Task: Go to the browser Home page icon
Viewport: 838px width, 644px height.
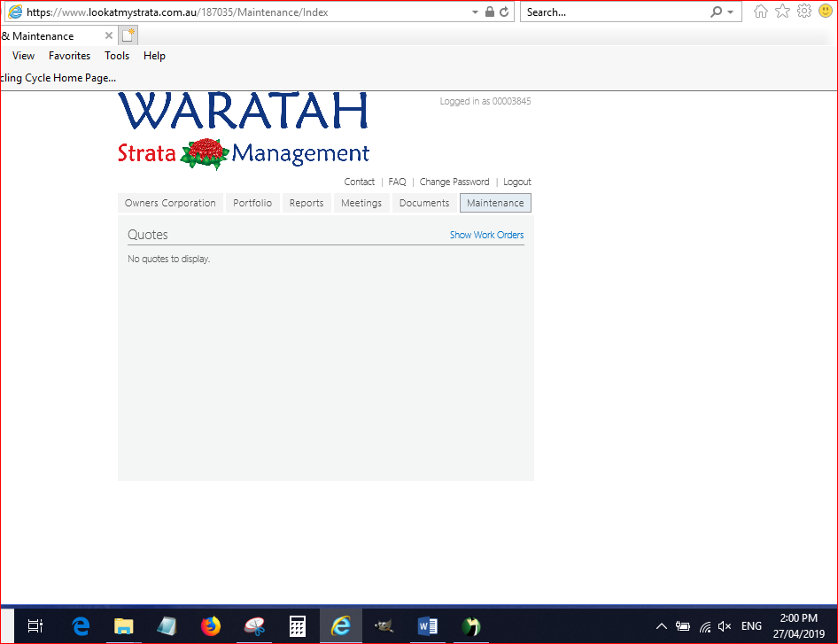Action: (761, 12)
